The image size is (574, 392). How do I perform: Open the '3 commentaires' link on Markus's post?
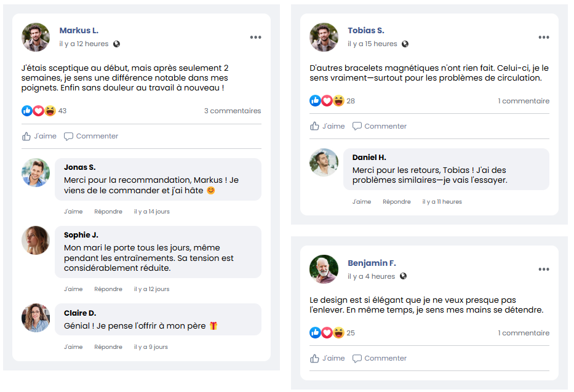[x=233, y=111]
